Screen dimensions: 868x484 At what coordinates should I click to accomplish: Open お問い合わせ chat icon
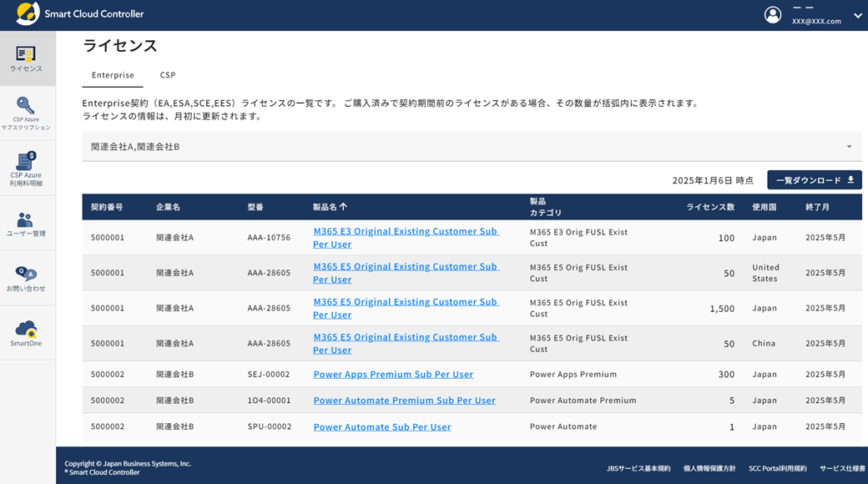[26, 274]
